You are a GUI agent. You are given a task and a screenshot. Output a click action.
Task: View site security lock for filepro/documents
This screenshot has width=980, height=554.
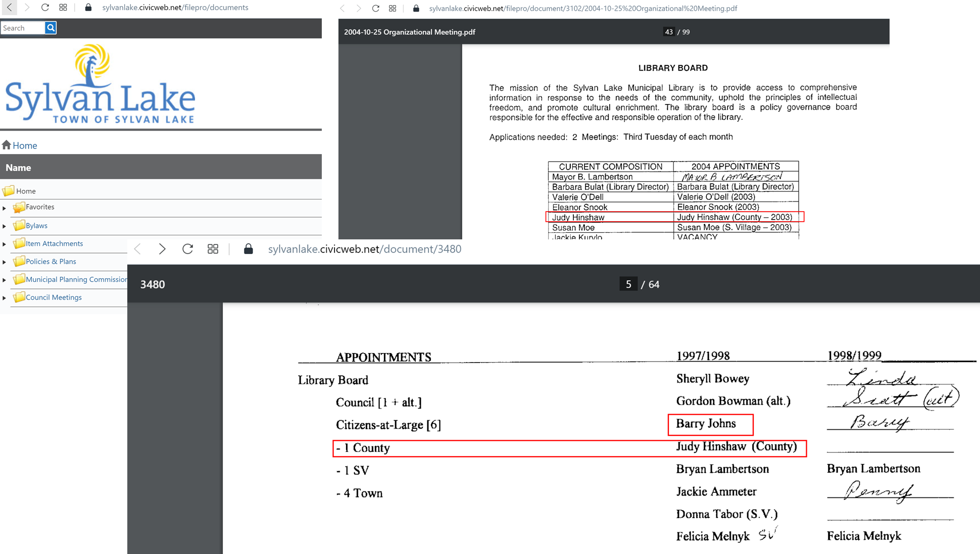point(88,8)
